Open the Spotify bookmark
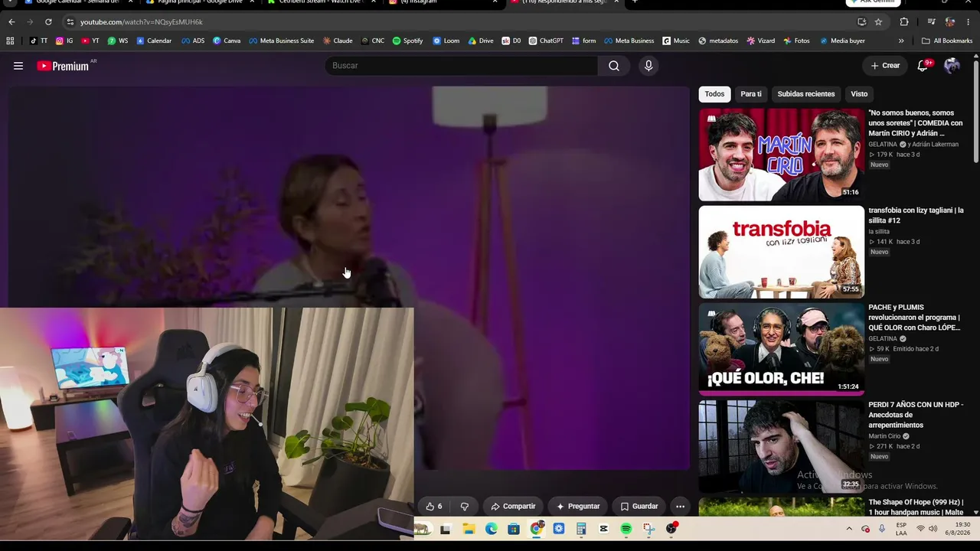This screenshot has height=551, width=980. click(407, 41)
